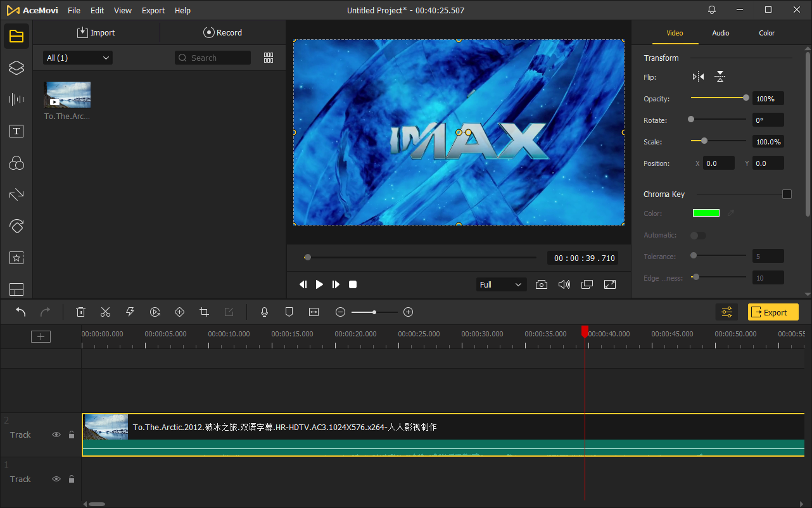Open the Media folder panel in sidebar
Viewport: 812px width, 508px height.
click(x=16, y=36)
